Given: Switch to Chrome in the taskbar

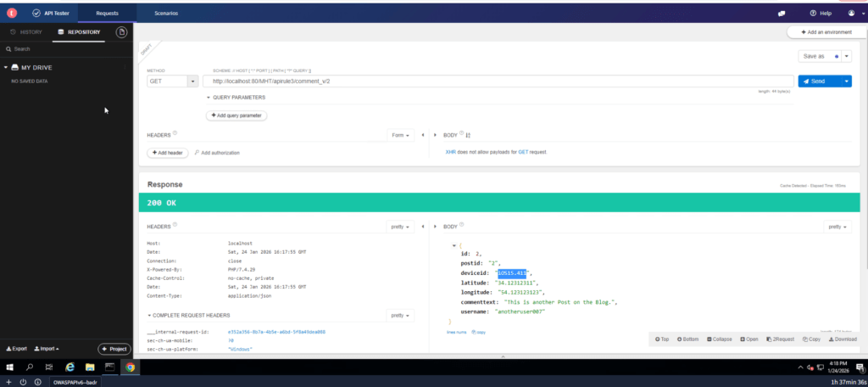Looking at the screenshot, I should pyautogui.click(x=130, y=367).
